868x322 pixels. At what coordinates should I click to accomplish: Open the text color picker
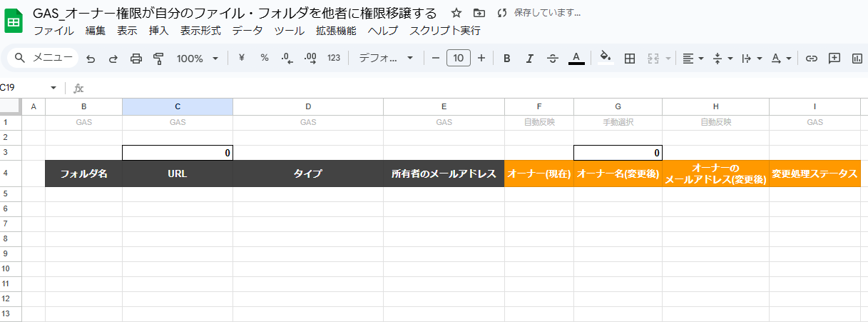pos(576,59)
